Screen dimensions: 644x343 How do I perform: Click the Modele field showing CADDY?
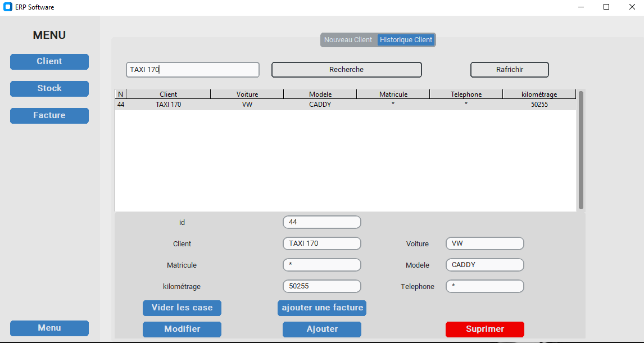click(484, 265)
